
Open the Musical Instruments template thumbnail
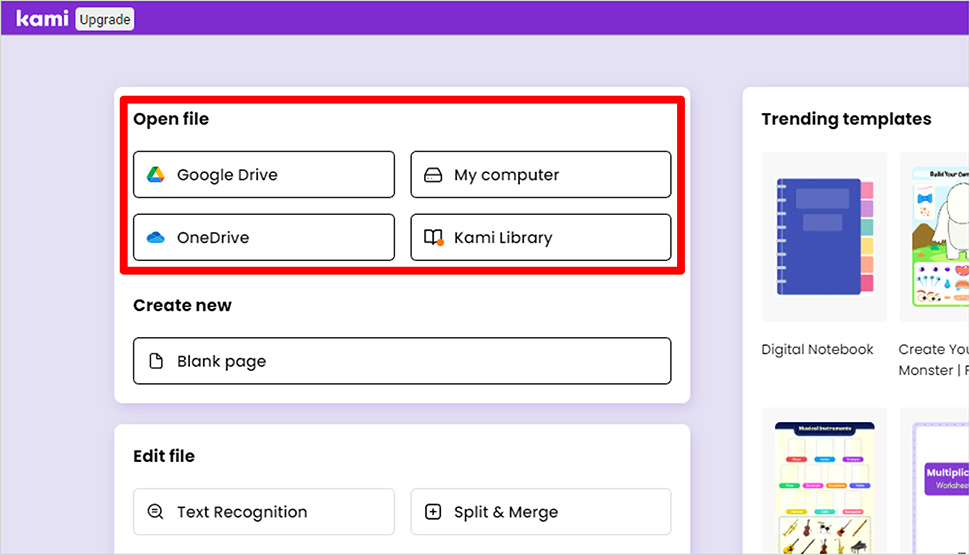click(825, 481)
